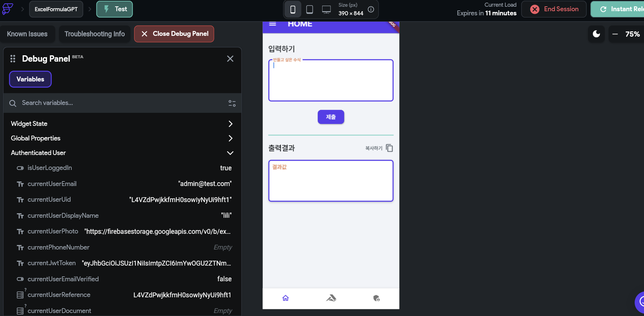Click the currentUserEmailVerified false value
Image resolution: width=644 pixels, height=316 pixels.
point(224,279)
